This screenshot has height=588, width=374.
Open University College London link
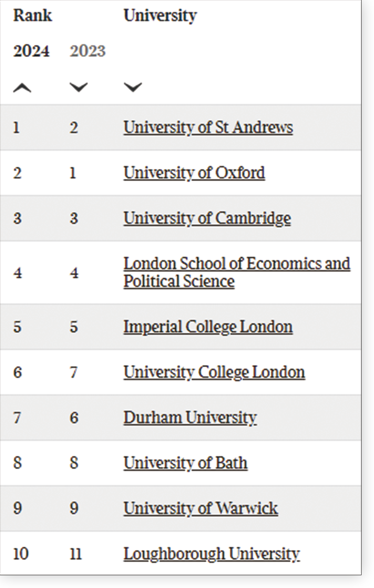pos(214,372)
